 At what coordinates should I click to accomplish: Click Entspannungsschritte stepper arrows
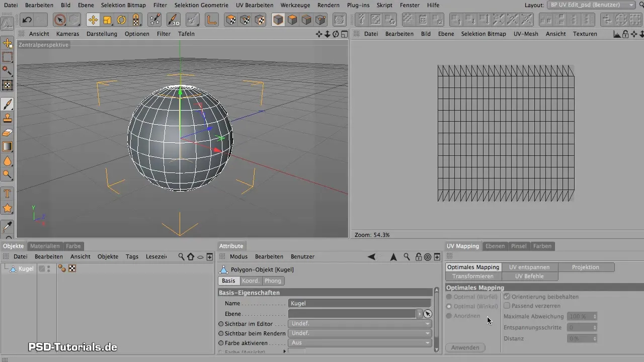click(595, 327)
